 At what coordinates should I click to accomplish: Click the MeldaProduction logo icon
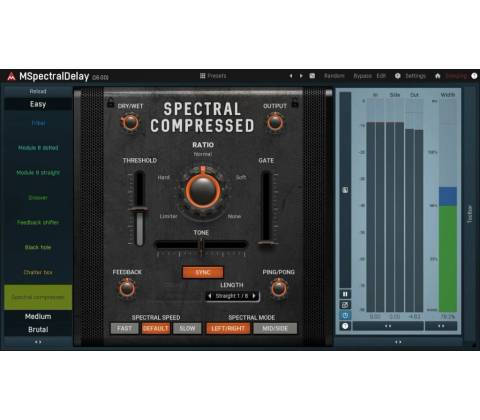tap(11, 76)
